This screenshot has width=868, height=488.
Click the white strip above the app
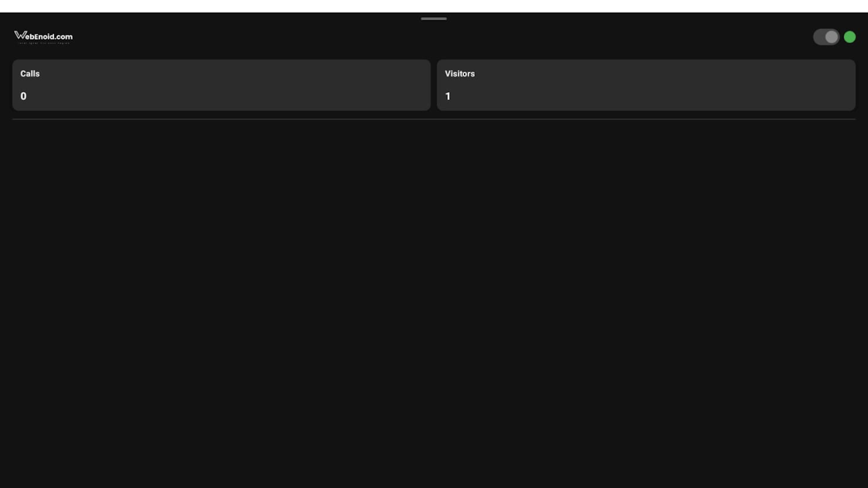click(434, 6)
